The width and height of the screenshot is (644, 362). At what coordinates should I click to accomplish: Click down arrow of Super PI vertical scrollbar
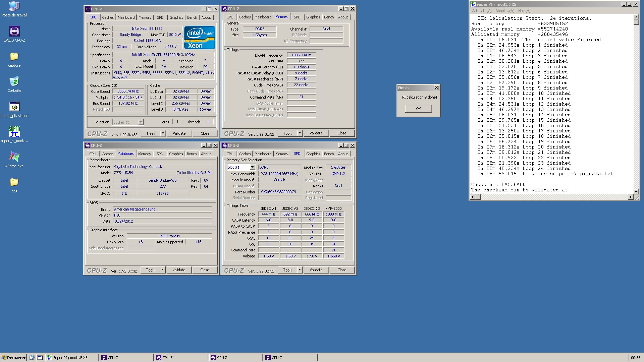tap(636, 192)
